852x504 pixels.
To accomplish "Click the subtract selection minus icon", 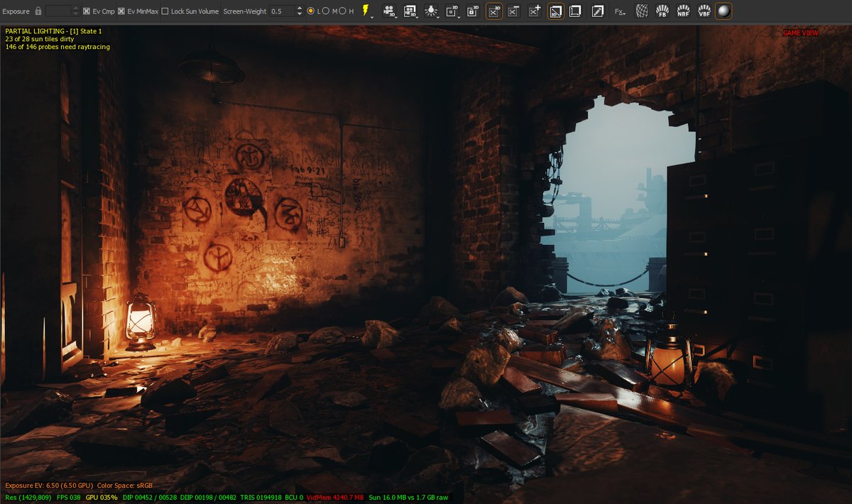I will [x=515, y=11].
